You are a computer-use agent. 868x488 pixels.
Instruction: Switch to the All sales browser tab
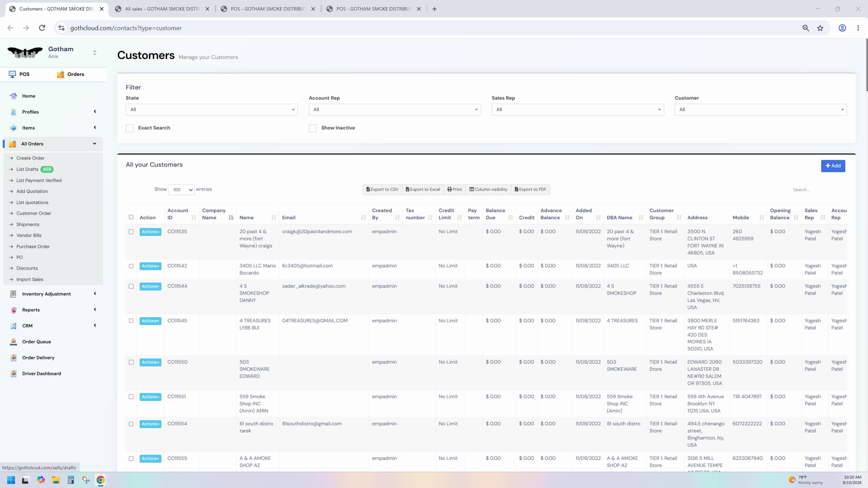pos(163,9)
